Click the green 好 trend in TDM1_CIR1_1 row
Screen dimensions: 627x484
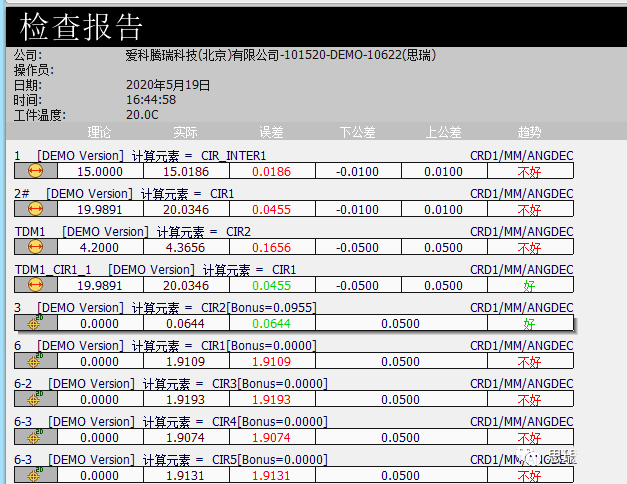pyautogui.click(x=529, y=285)
